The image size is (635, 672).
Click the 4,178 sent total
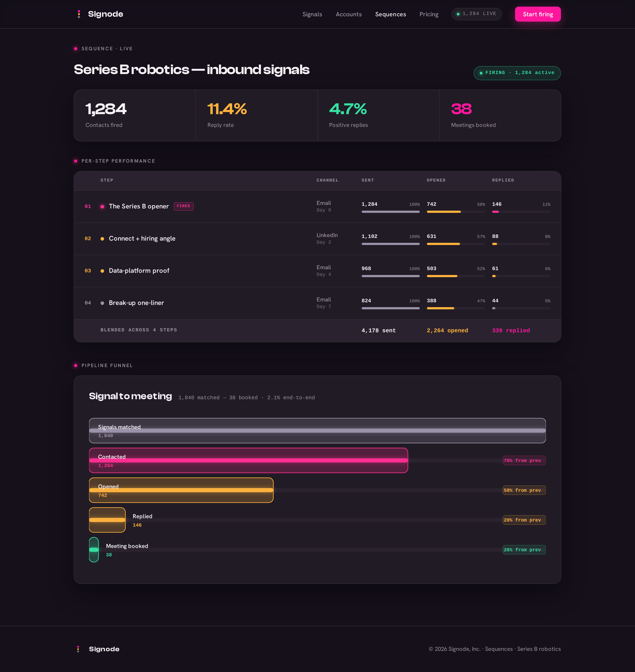click(x=378, y=330)
